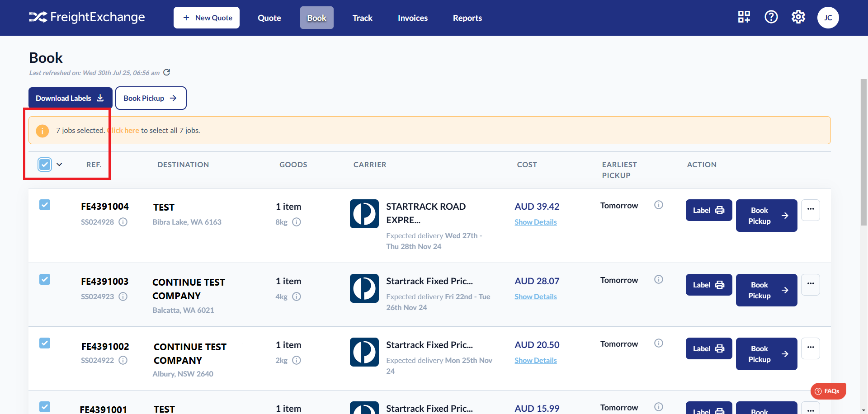
Task: Open the help question mark icon
Action: [x=771, y=17]
